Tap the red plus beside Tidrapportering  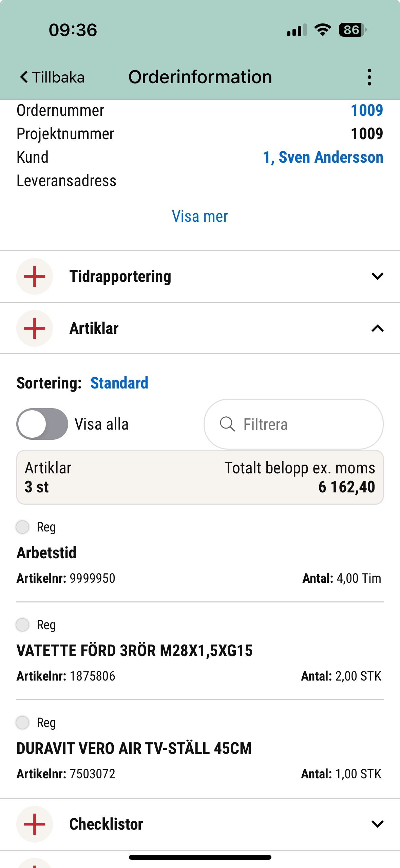click(x=35, y=276)
